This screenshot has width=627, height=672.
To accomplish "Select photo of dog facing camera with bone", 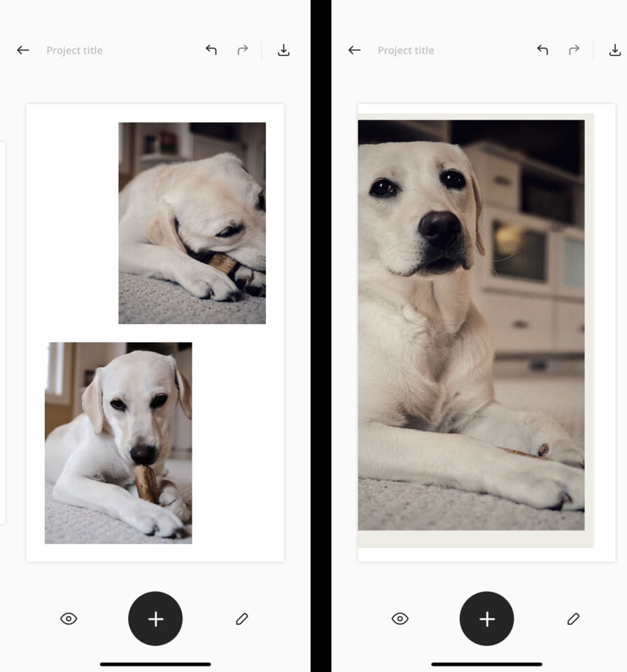I will (118, 442).
